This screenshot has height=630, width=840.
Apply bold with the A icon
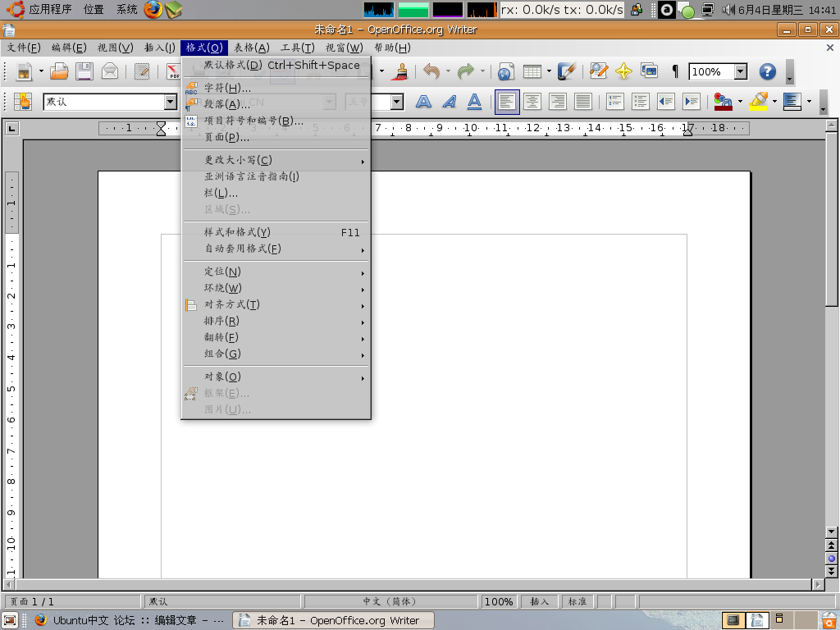(x=423, y=101)
